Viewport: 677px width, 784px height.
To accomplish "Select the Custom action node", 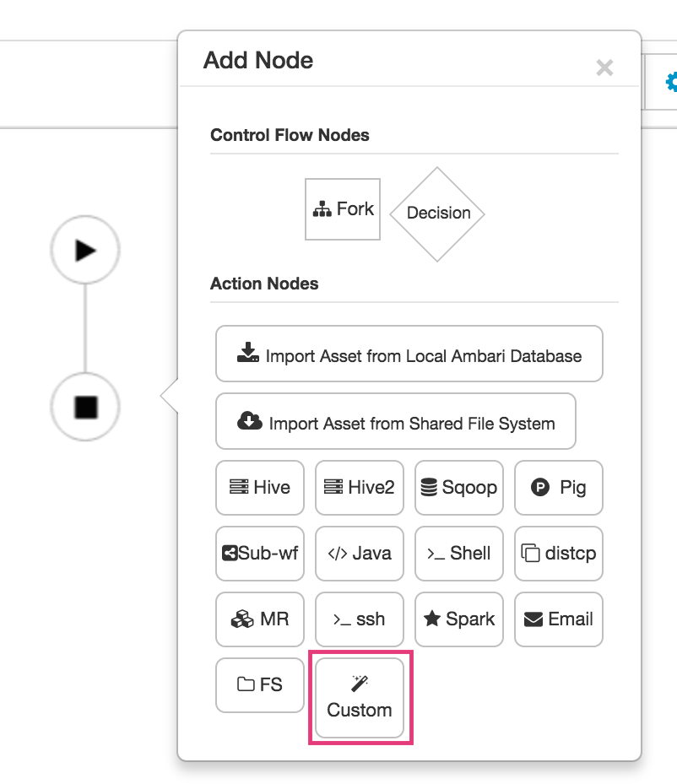I will pyautogui.click(x=359, y=697).
